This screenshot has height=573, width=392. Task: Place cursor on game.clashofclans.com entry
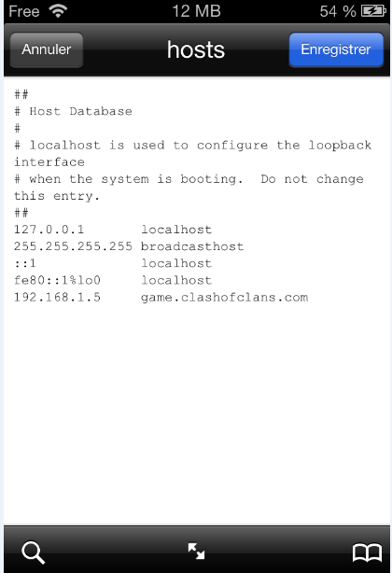pyautogui.click(x=224, y=298)
